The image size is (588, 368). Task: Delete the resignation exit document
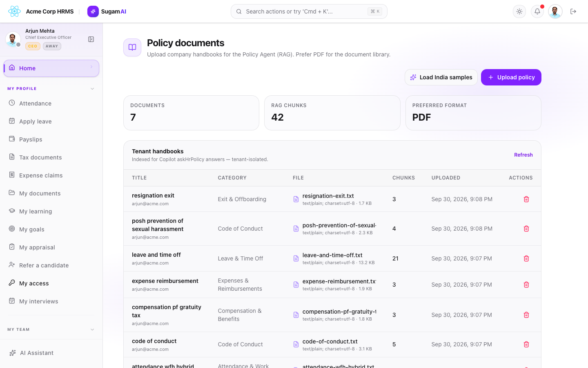pos(526,199)
